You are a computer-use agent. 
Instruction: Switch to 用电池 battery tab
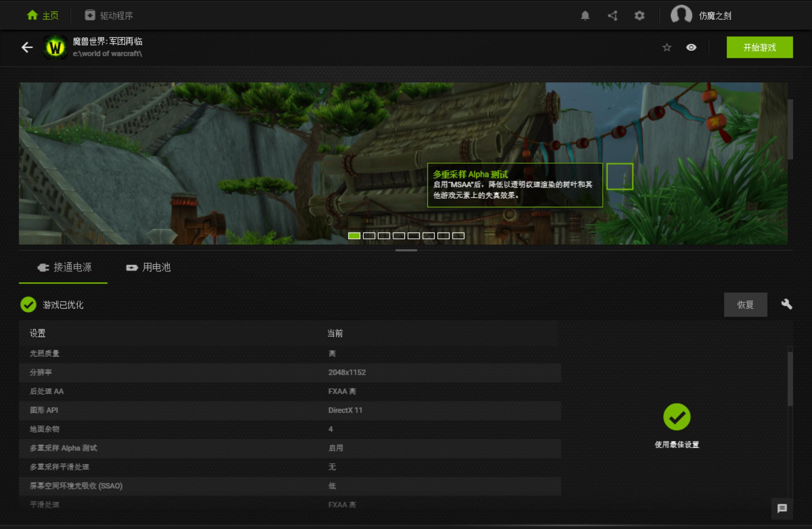[x=149, y=267]
